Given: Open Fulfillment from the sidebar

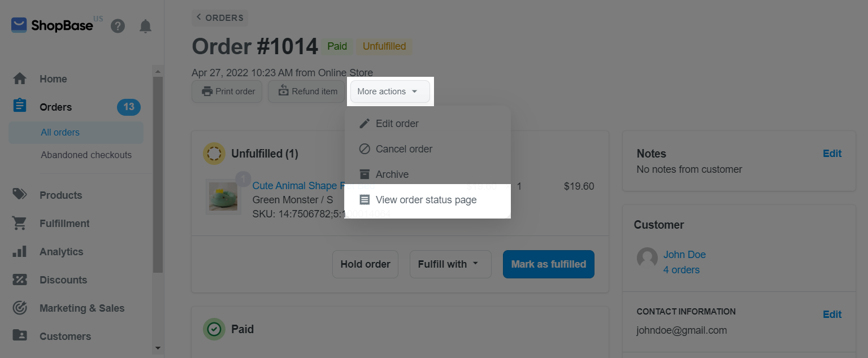Looking at the screenshot, I should click(x=64, y=224).
